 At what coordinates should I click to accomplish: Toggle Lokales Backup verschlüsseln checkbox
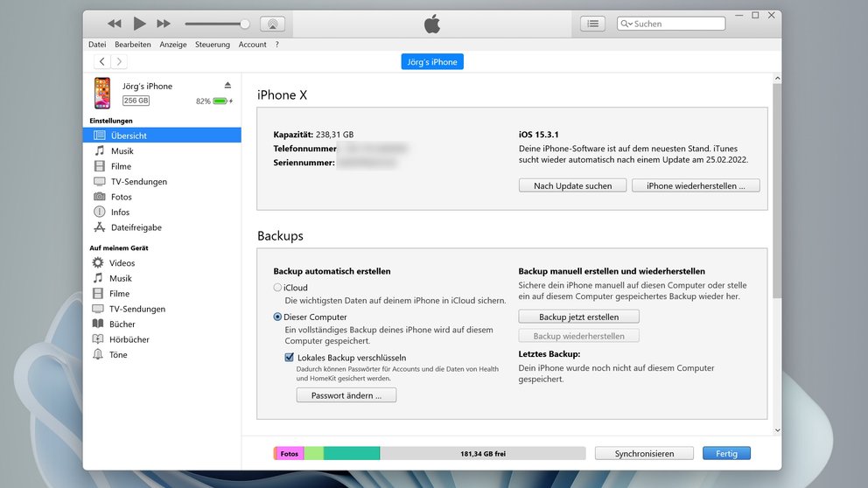pos(289,358)
